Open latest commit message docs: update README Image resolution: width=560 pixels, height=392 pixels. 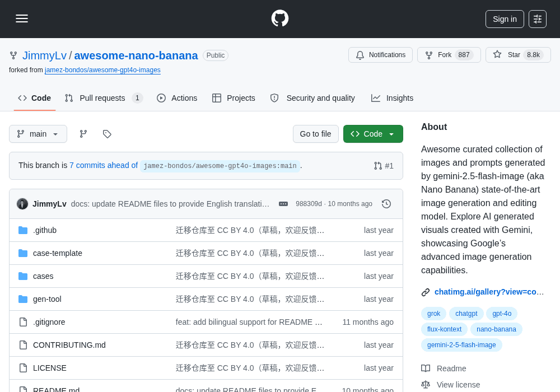(170, 204)
